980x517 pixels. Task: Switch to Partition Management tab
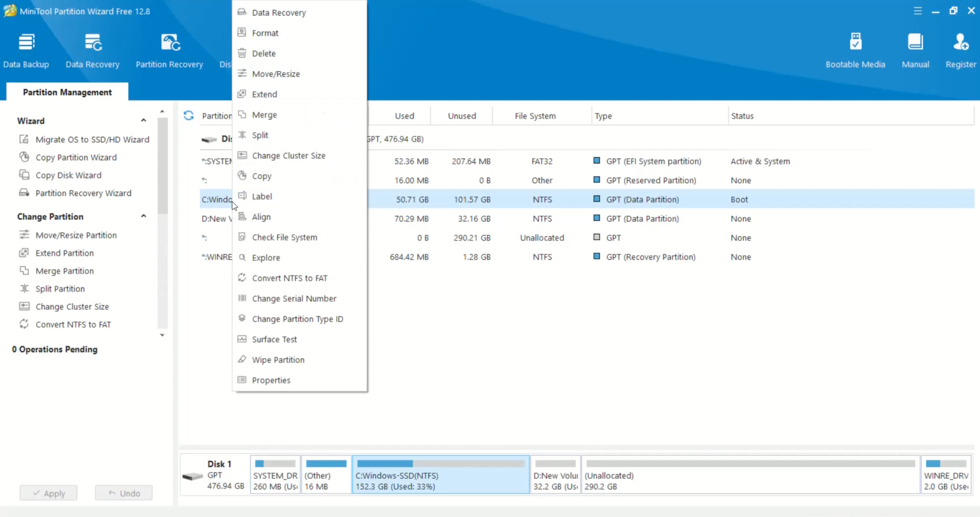[67, 92]
